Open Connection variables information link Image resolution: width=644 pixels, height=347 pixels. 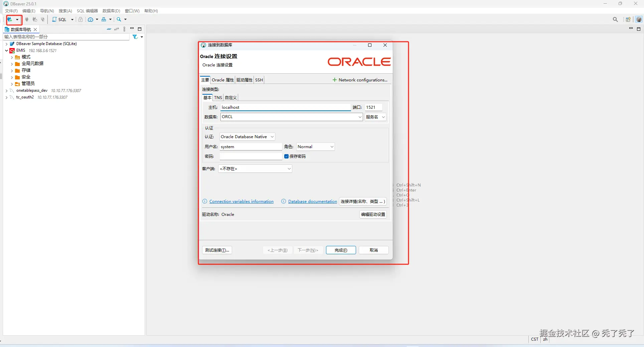[241, 202]
